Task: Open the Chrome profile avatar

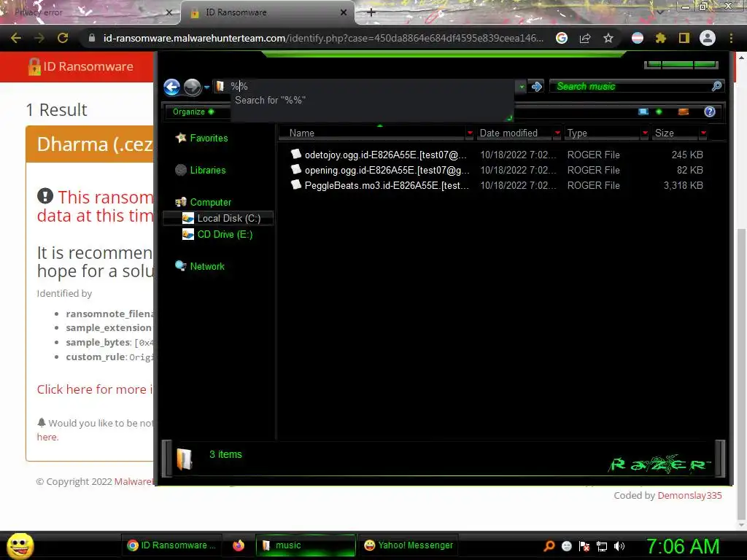Action: coord(708,38)
